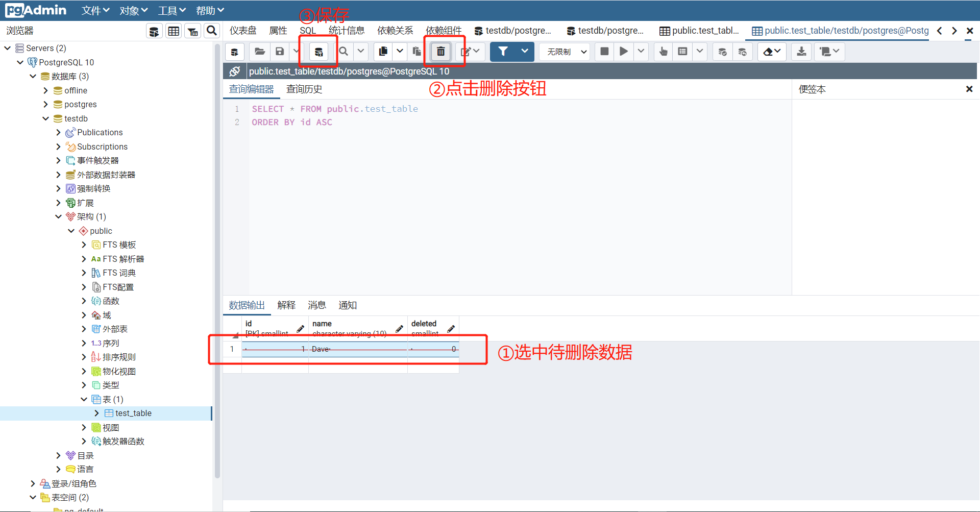Commit the transaction via its icon

(722, 52)
